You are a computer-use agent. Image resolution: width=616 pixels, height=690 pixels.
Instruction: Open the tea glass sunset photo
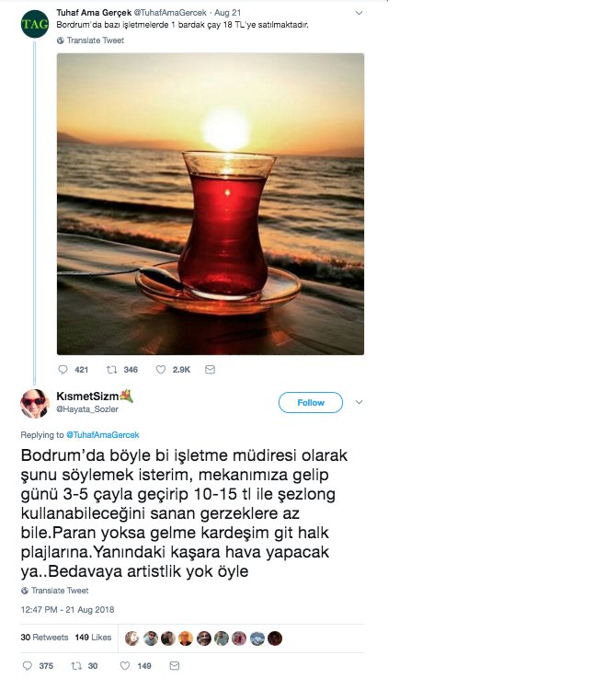click(211, 203)
